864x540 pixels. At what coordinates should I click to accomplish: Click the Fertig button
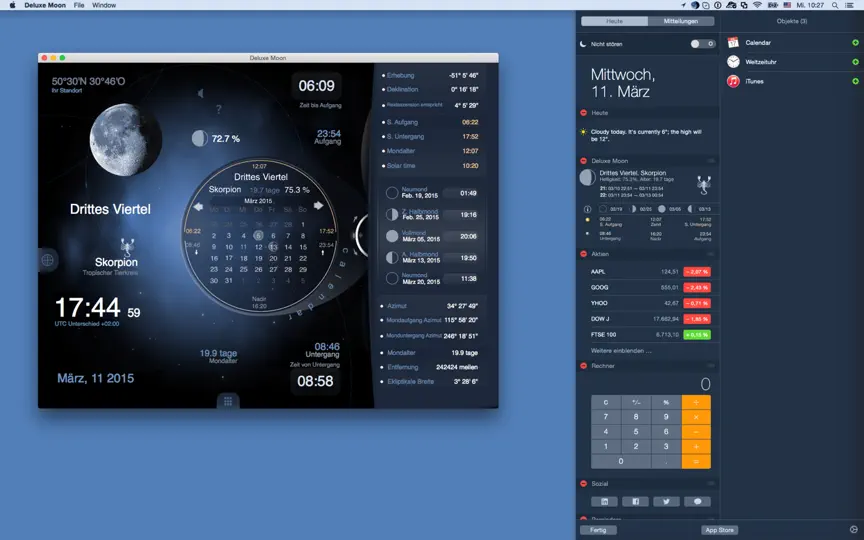click(x=598, y=530)
